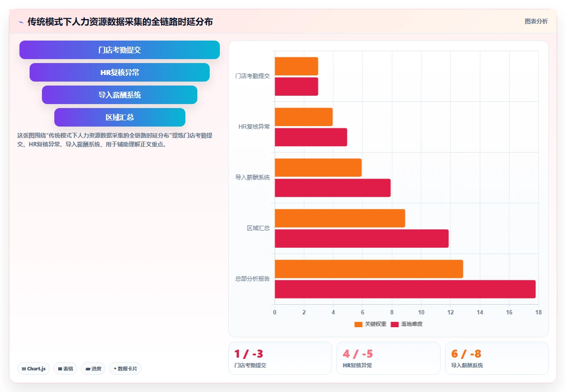The image size is (566, 392).
Task: Click the 表格 tag chip
Action: click(x=65, y=369)
